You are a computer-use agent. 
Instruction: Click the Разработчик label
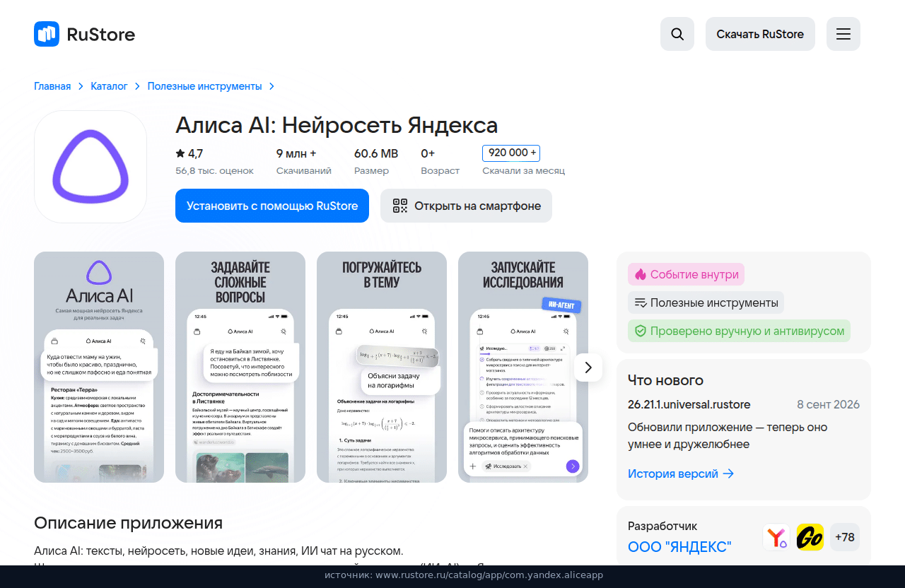point(662,527)
